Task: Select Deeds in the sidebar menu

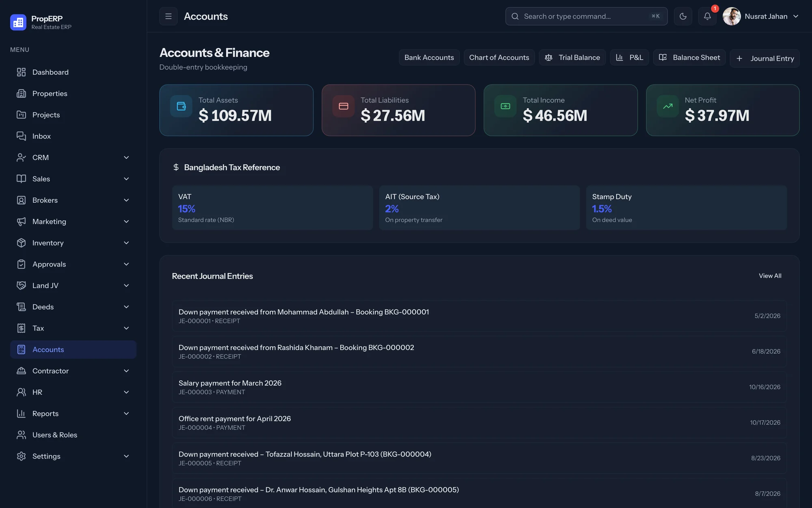Action: (x=73, y=307)
